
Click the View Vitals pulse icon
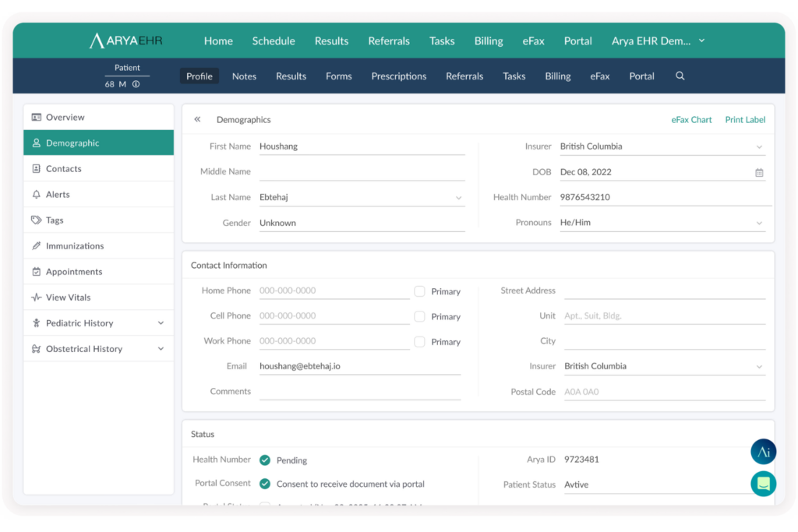pos(36,297)
